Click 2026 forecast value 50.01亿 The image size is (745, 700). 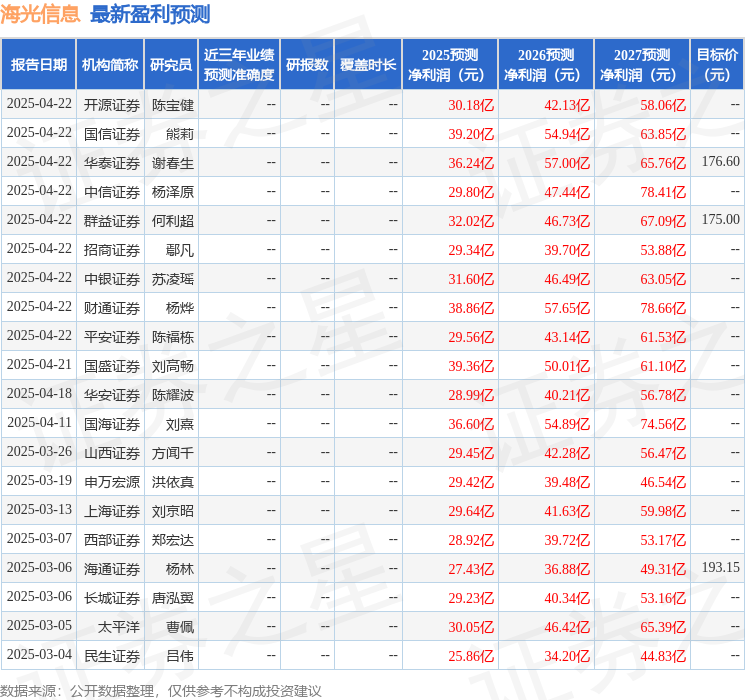tap(567, 366)
